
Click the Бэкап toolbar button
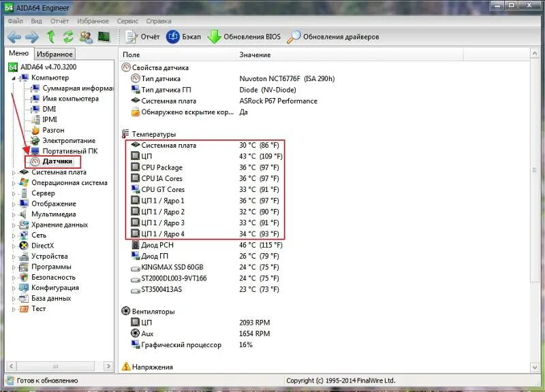[x=183, y=37]
